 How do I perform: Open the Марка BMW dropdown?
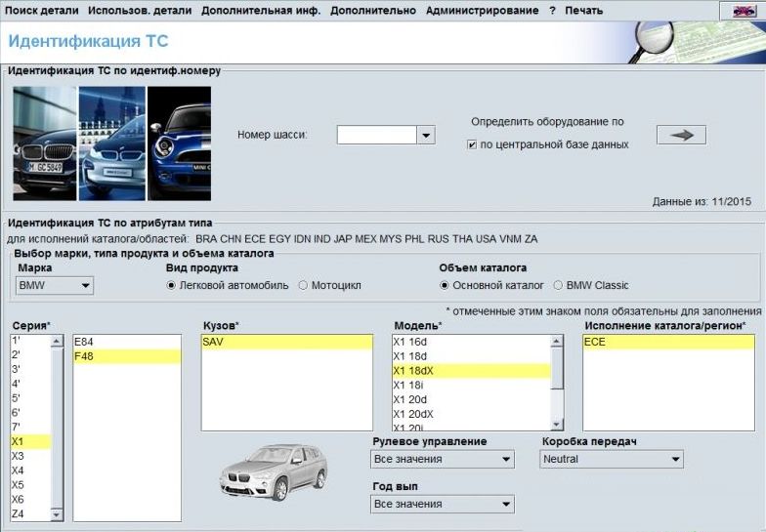tap(55, 285)
